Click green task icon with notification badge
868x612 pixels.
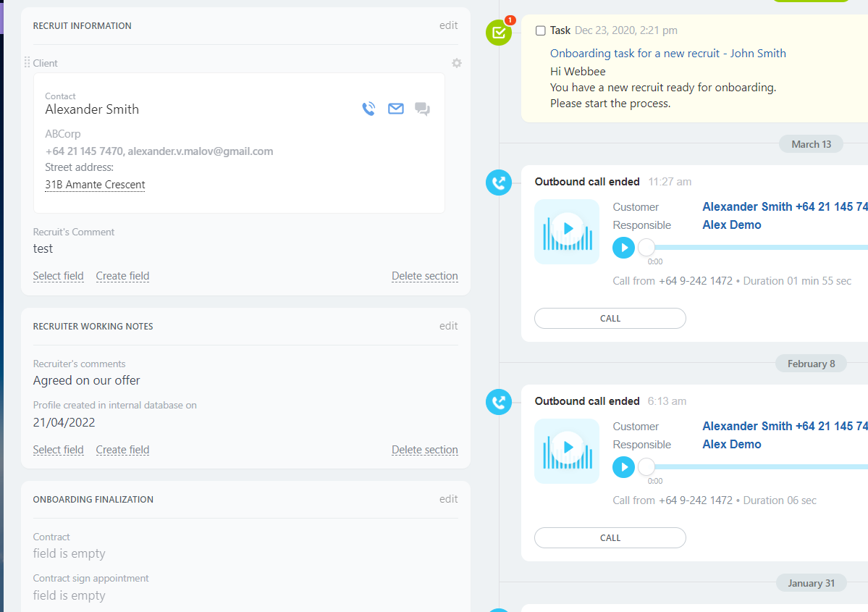(x=498, y=33)
